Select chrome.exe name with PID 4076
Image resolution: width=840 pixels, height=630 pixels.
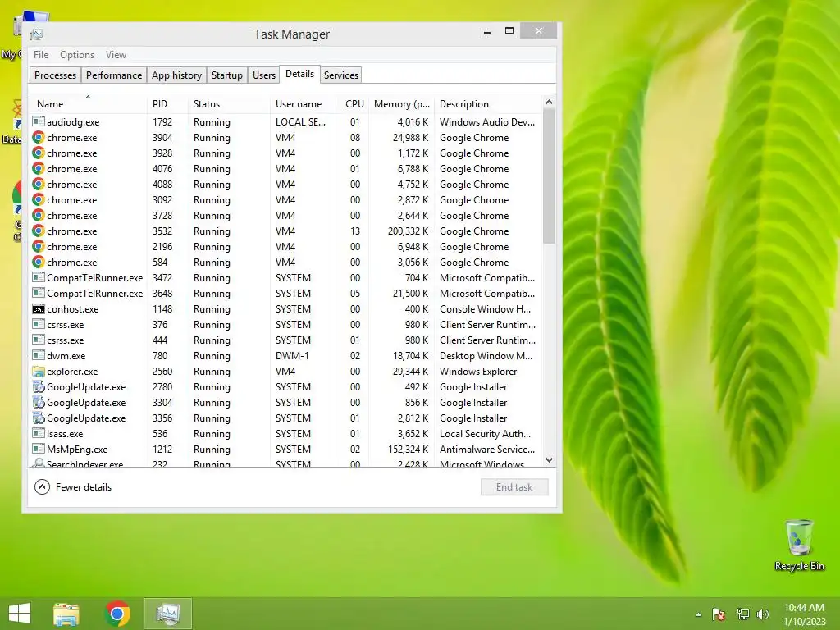(x=72, y=169)
